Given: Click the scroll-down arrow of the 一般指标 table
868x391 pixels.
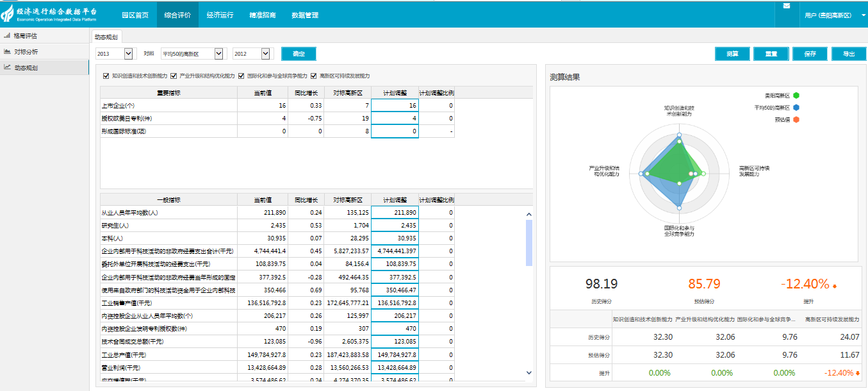Looking at the screenshot, I should (529, 372).
